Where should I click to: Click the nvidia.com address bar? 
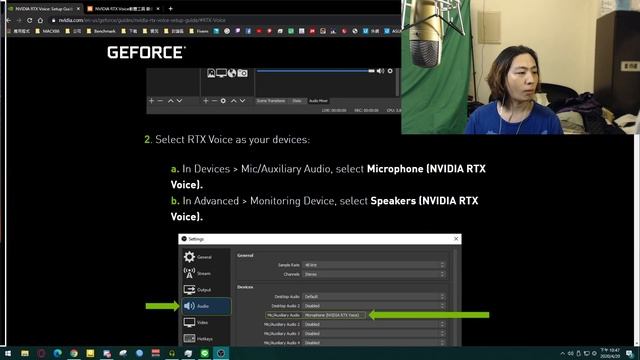click(224, 20)
